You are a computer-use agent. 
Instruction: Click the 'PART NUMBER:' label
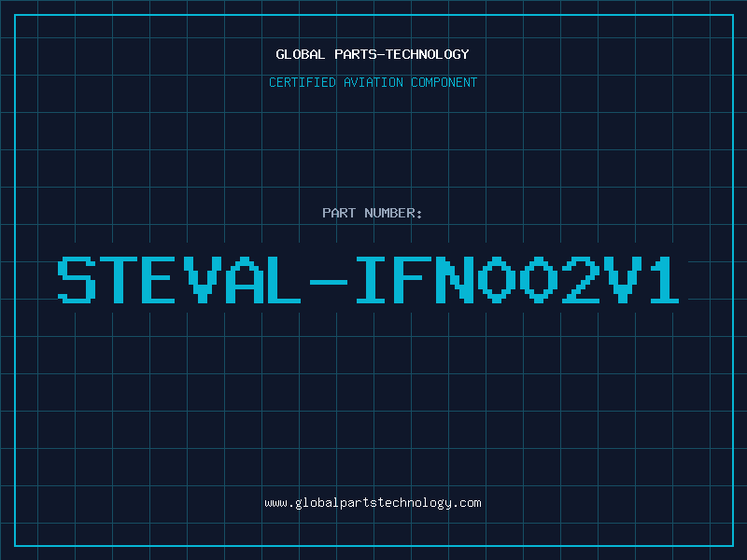click(373, 213)
